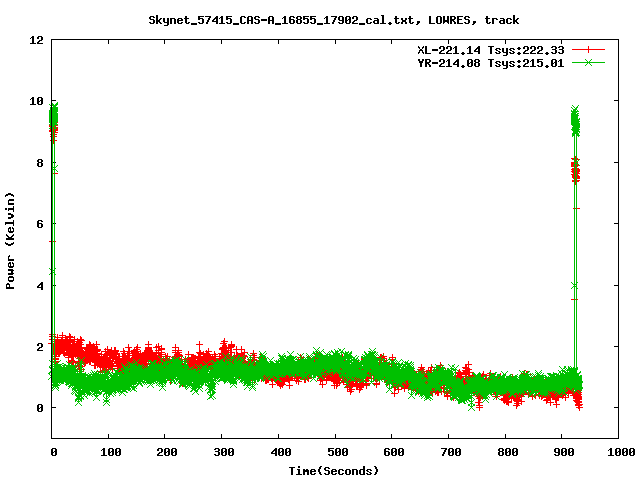Click the y-axis tick label 6

[40, 224]
